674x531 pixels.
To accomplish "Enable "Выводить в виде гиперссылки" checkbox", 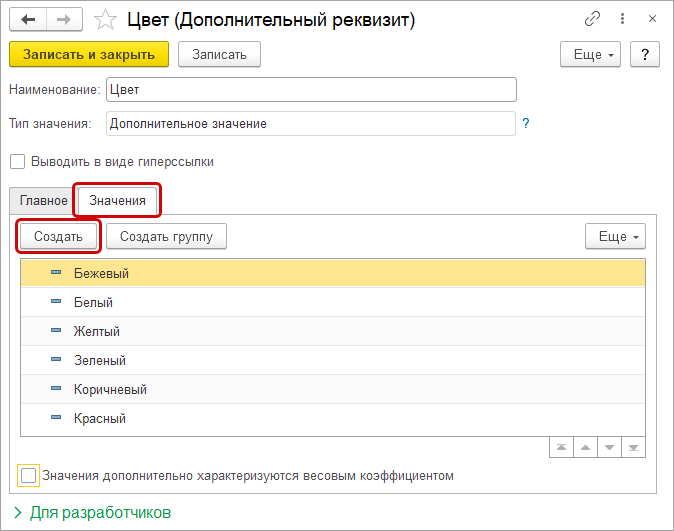I will [17, 161].
